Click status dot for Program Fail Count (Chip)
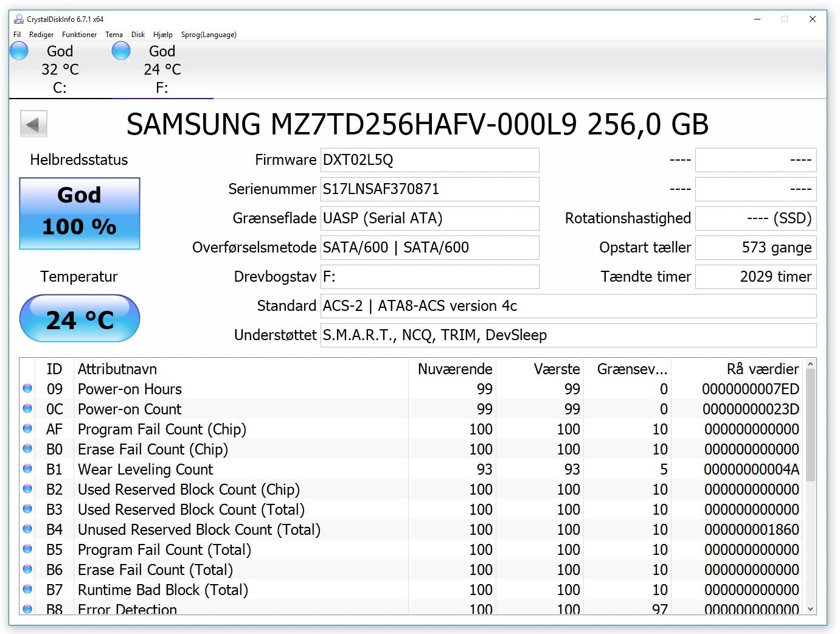The width and height of the screenshot is (840, 634). point(27,428)
